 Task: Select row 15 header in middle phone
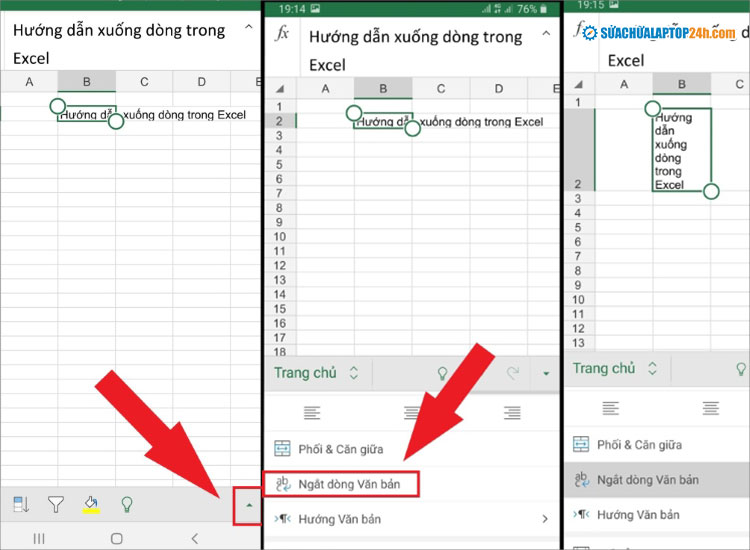point(279,309)
